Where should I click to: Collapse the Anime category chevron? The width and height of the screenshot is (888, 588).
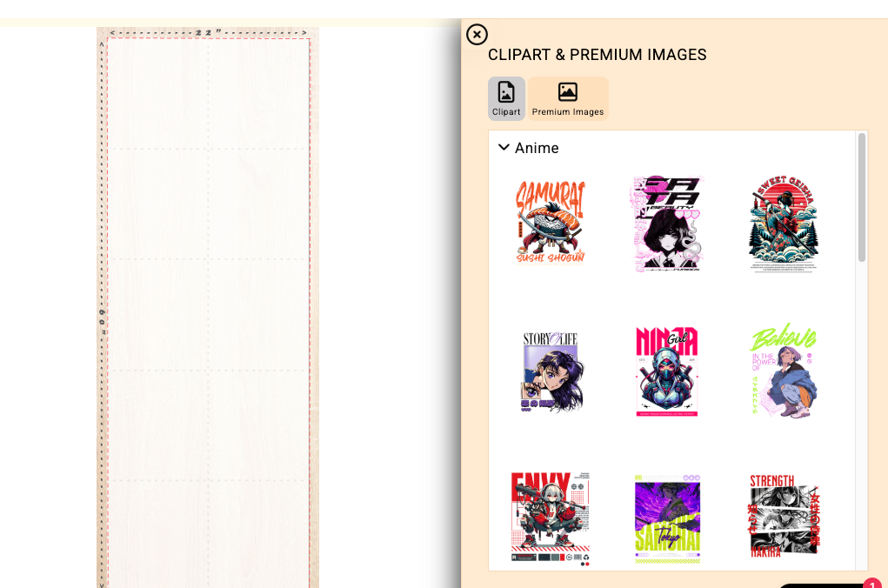(x=504, y=148)
